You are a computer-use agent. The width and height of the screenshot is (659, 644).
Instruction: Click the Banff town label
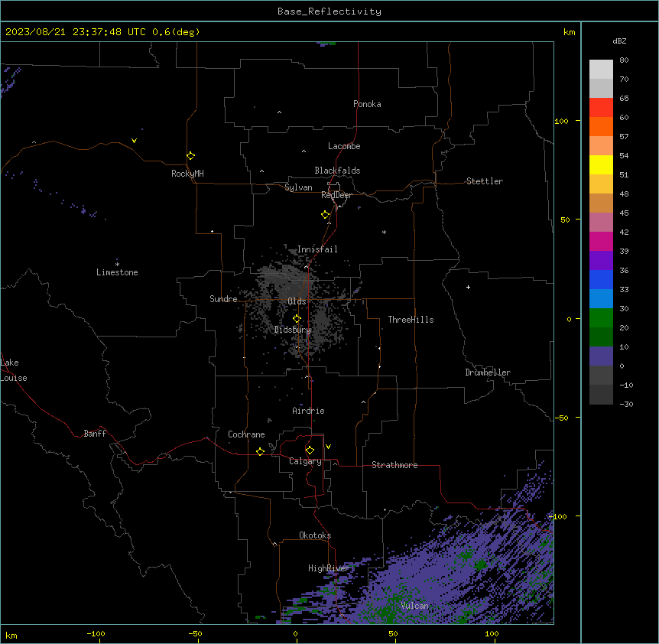[95, 434]
